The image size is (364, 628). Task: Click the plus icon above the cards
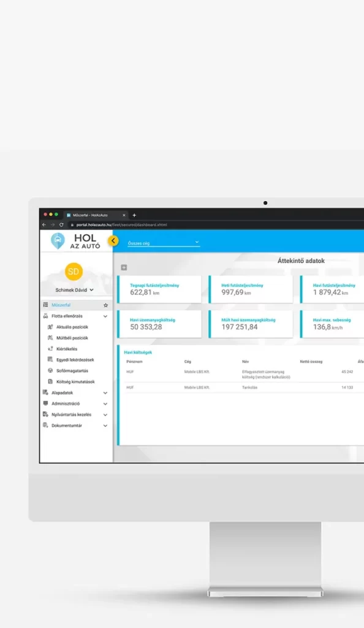(x=124, y=267)
